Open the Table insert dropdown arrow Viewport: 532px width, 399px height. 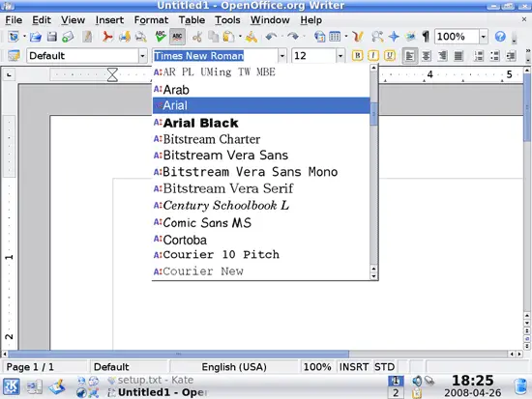[346, 36]
